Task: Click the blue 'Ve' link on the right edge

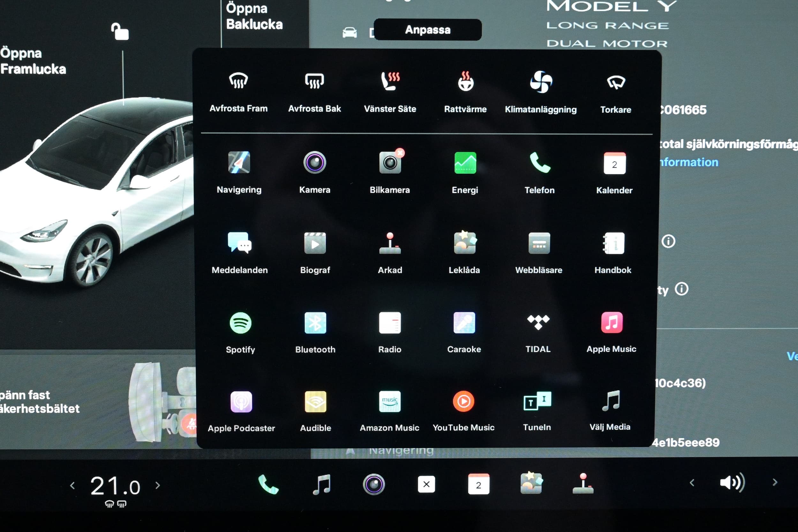Action: click(792, 356)
